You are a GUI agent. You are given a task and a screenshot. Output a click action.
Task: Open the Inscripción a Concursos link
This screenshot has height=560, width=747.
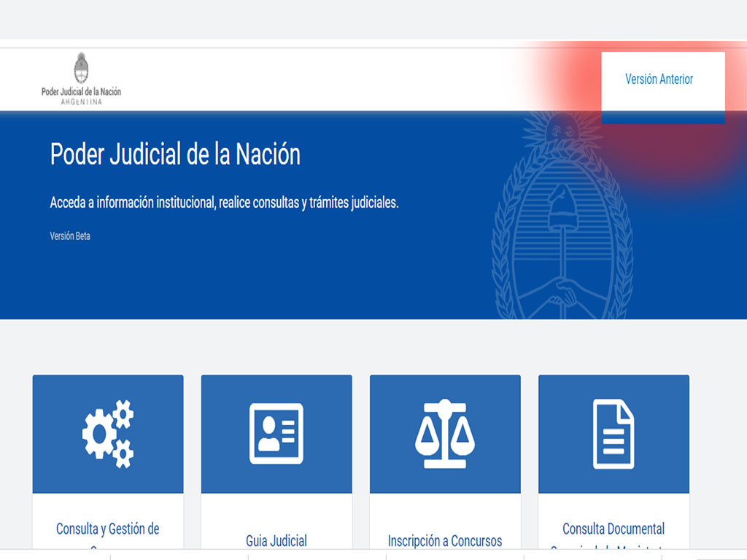[445, 541]
